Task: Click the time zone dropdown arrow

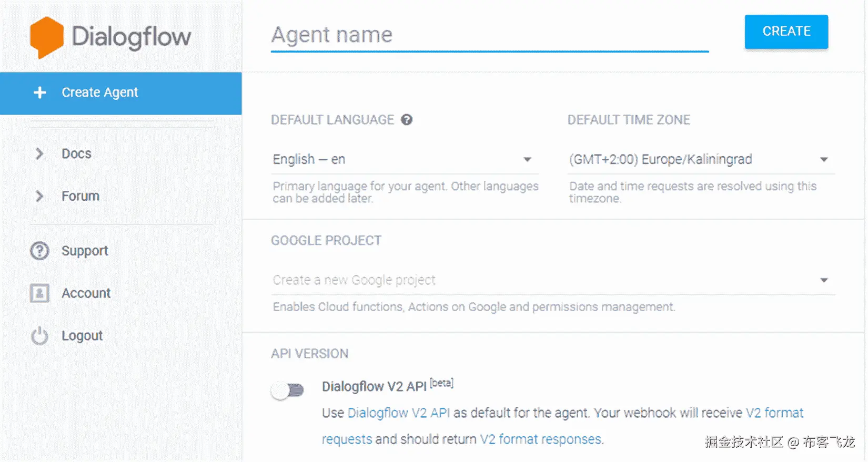Action: (x=824, y=159)
